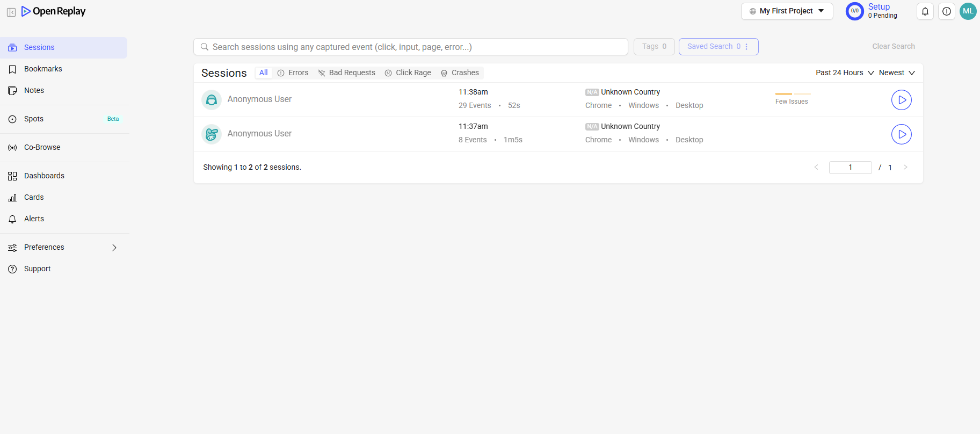The width and height of the screenshot is (980, 434).
Task: Click the Saved Search three-dot menu icon
Action: point(746,47)
